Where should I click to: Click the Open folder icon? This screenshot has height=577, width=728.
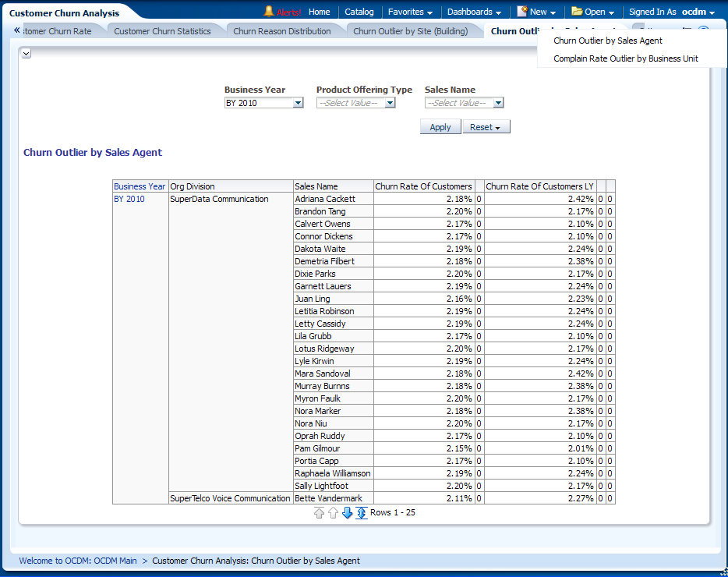[577, 12]
